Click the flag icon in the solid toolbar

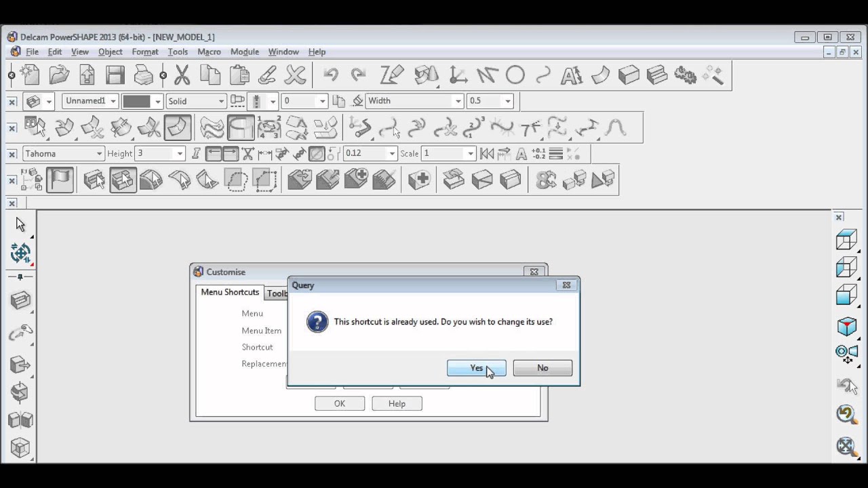(x=60, y=180)
